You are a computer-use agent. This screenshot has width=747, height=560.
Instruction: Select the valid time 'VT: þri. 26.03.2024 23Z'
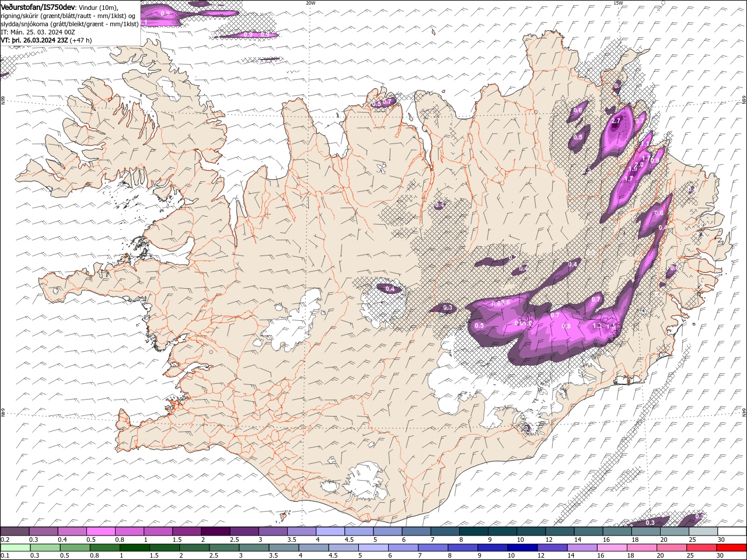[35, 40]
